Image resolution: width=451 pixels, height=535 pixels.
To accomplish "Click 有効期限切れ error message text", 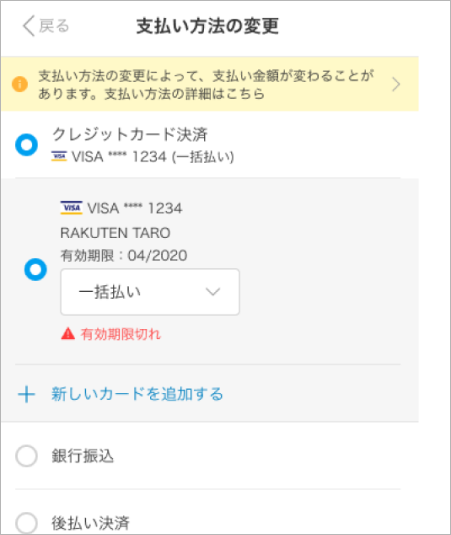I will (x=120, y=334).
